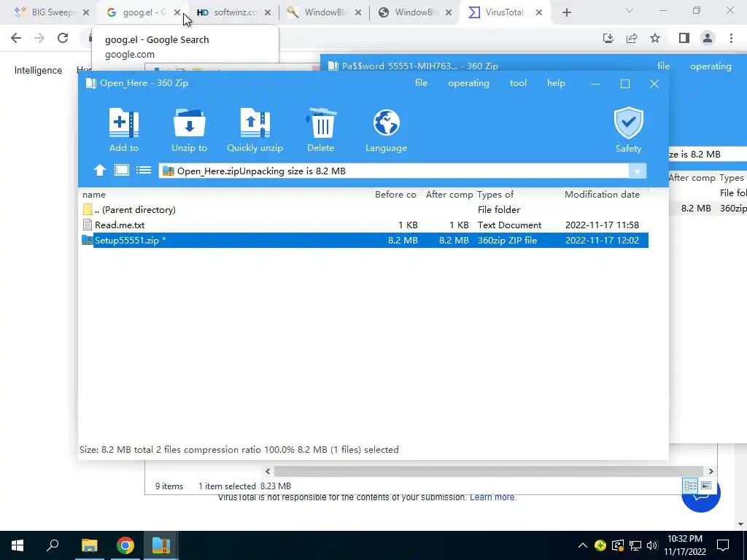
Task: Select the Read.me.txt file
Action: coord(365,225)
